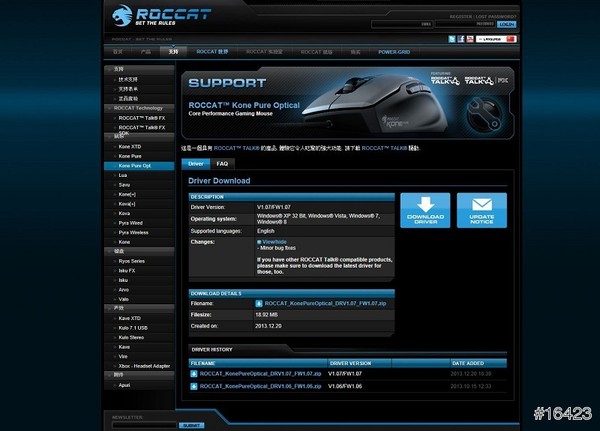Image resolution: width=600 pixels, height=431 pixels.
Task: Toggle View/hide changes list
Action: coord(273,241)
